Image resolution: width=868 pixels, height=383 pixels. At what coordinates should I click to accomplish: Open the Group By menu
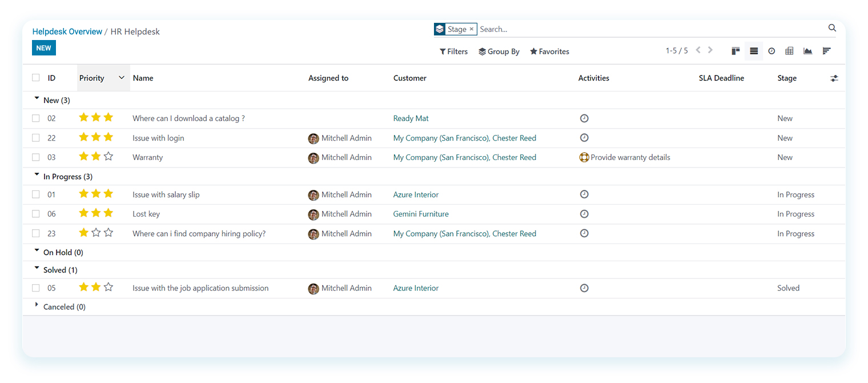coord(499,51)
